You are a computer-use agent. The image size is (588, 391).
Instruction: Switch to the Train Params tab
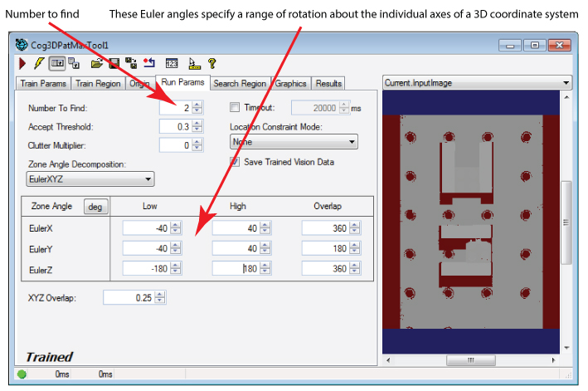point(43,84)
